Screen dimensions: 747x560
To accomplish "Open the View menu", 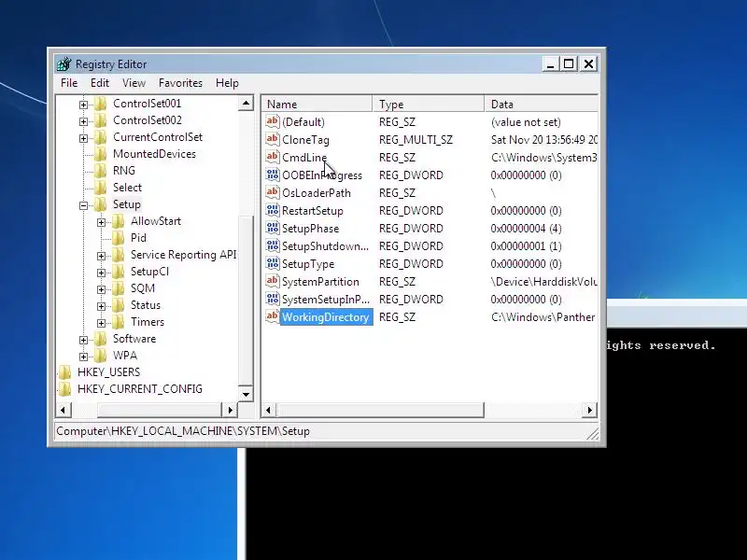I will [x=134, y=83].
